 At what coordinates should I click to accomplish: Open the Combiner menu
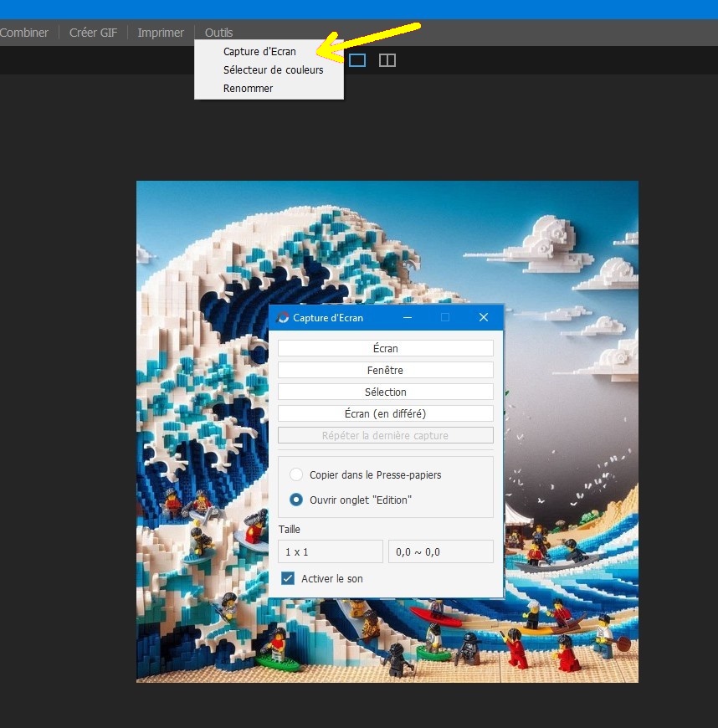point(24,33)
